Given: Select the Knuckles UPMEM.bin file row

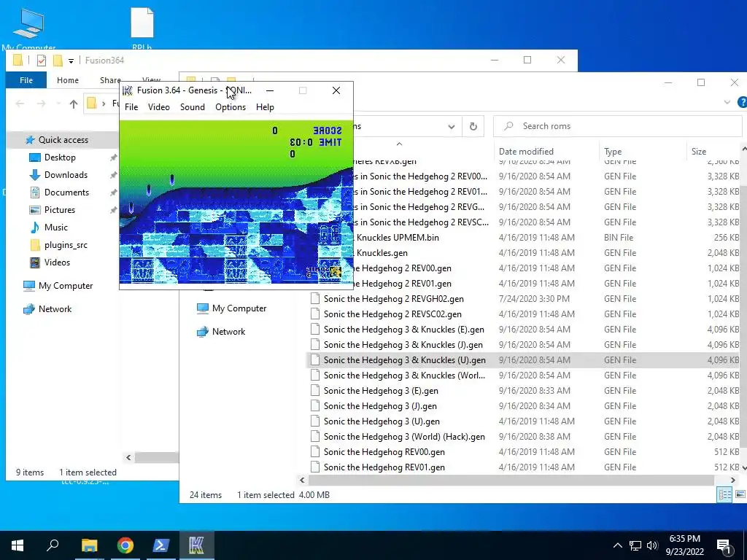Looking at the screenshot, I should pos(547,238).
